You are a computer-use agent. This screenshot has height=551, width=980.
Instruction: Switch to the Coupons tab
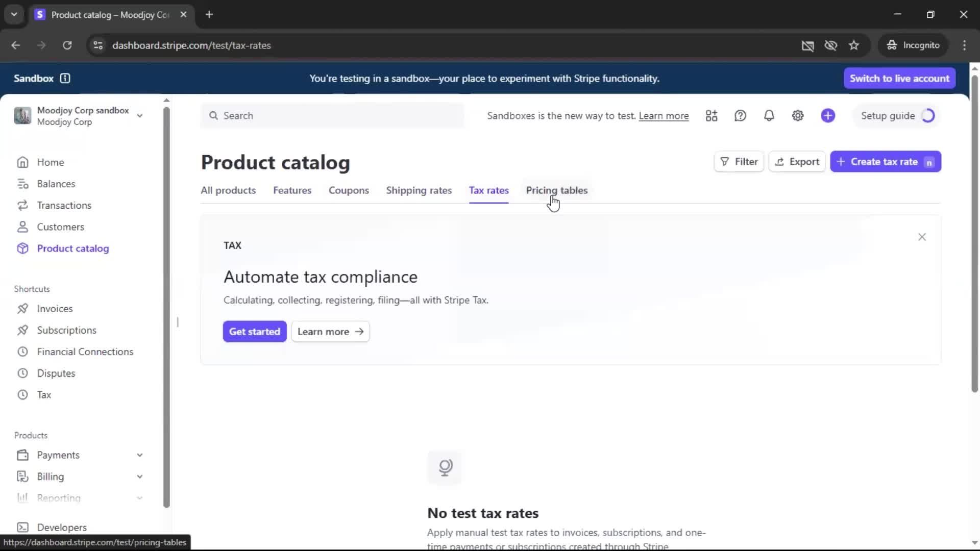click(349, 190)
